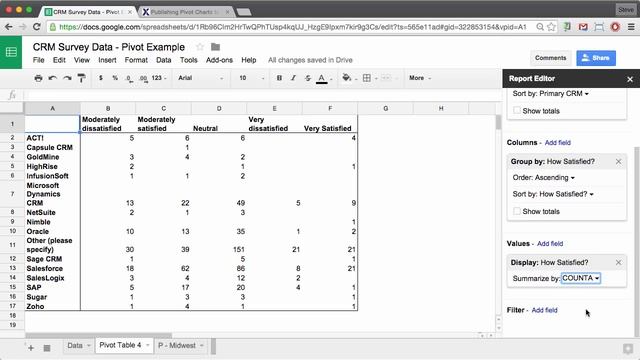Open the Chrome hamburger menu
Viewport: 640px width, 360px height.
point(631,27)
